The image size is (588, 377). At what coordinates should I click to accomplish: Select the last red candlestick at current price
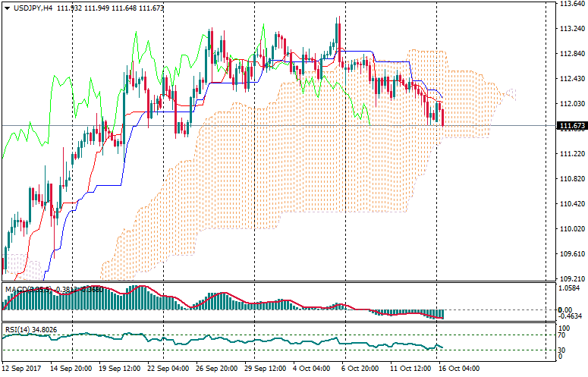tap(442, 116)
